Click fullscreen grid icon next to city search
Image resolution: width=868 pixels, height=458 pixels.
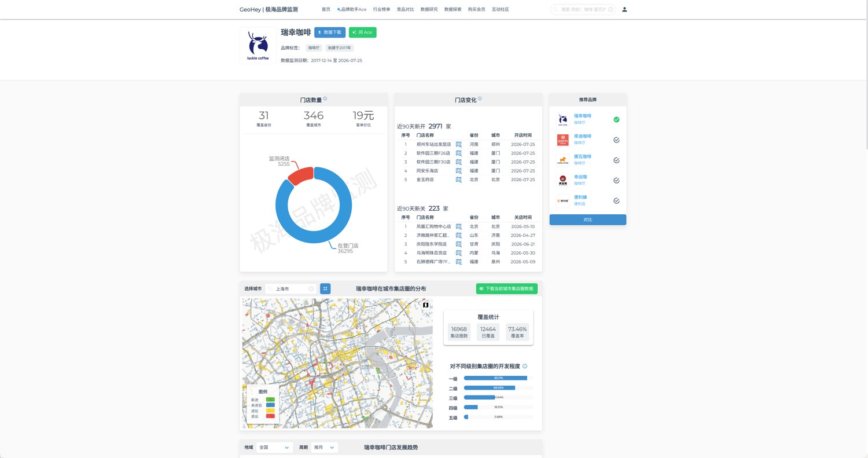325,288
